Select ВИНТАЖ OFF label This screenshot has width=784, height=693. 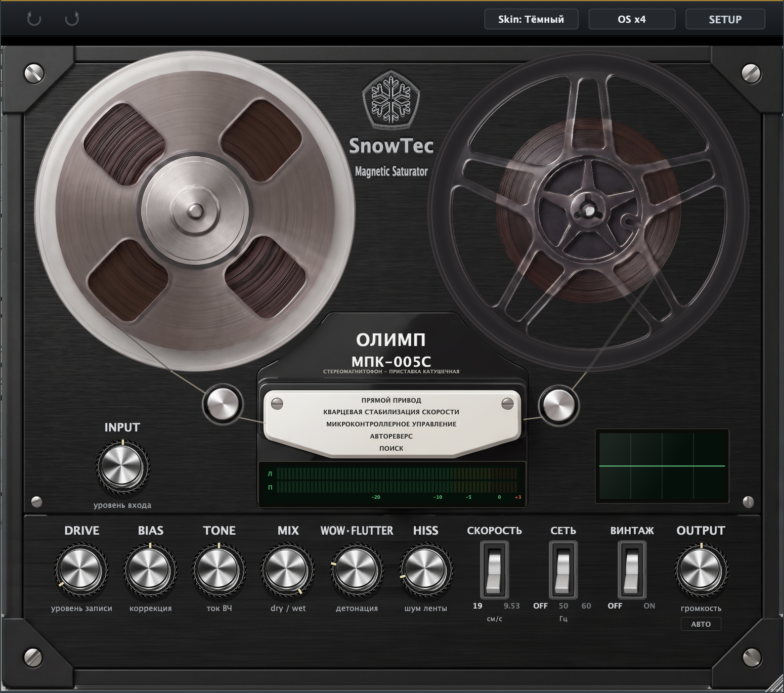615,606
